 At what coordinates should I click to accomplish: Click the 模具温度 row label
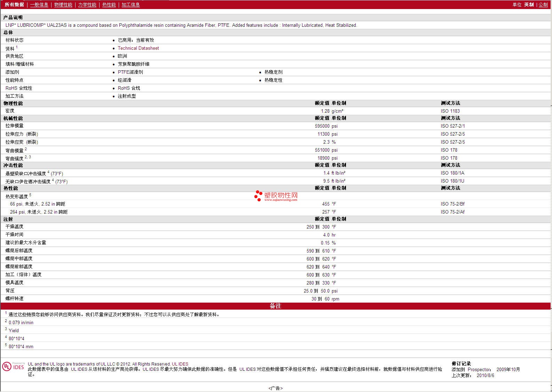point(14,282)
